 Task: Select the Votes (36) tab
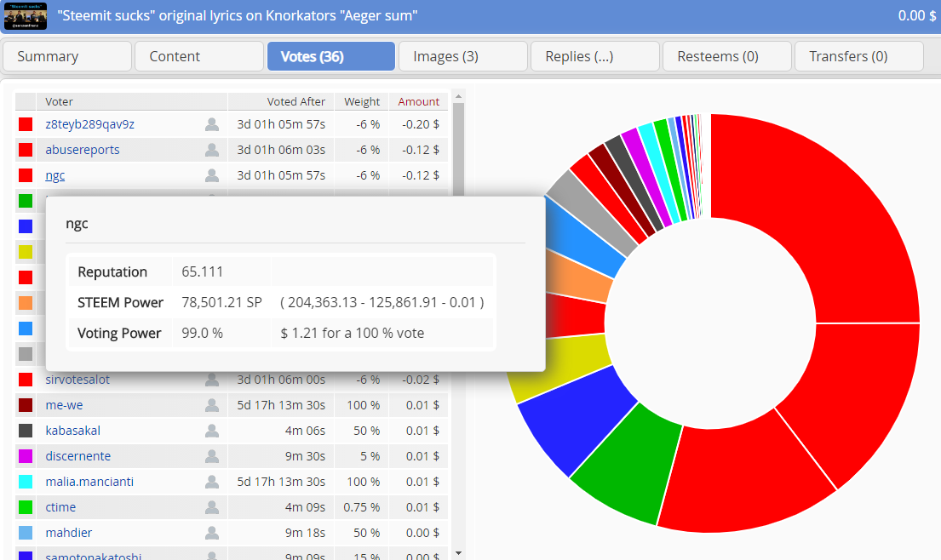point(331,56)
